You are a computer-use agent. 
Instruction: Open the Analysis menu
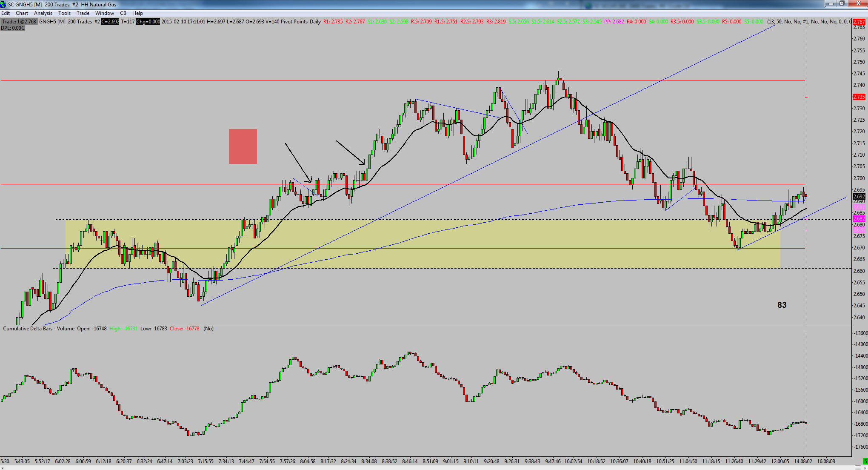pyautogui.click(x=43, y=13)
